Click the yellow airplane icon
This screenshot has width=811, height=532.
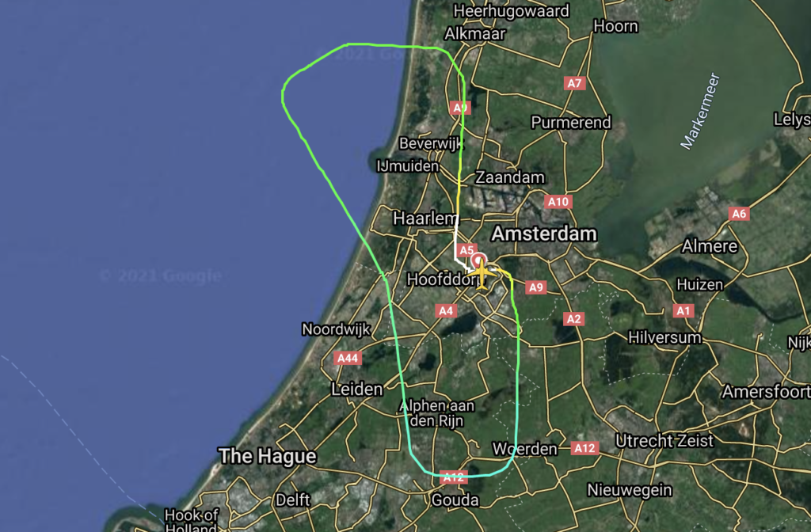tap(482, 274)
